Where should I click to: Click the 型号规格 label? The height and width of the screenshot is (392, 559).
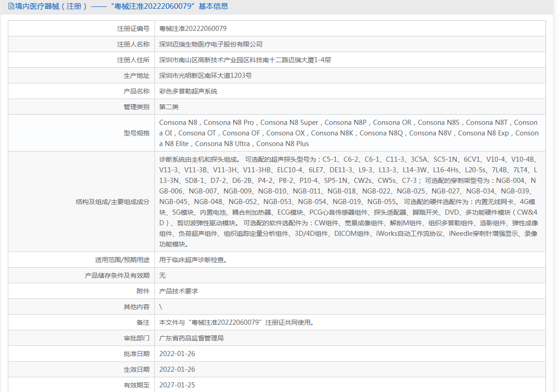[136, 133]
